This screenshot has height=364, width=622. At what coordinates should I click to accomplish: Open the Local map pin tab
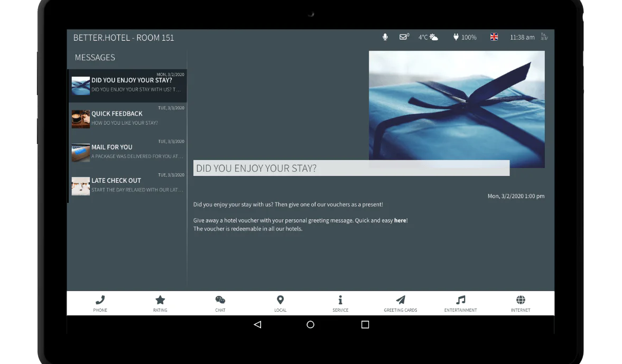click(280, 303)
